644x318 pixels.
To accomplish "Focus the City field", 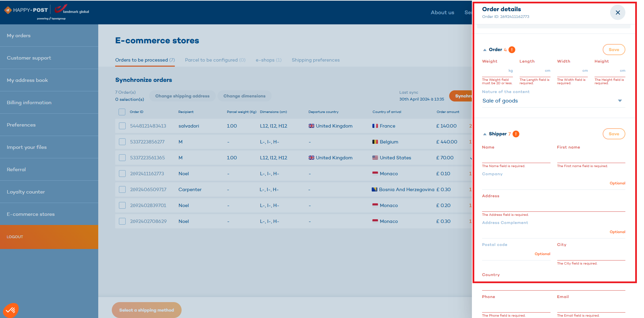I will click(x=591, y=254).
